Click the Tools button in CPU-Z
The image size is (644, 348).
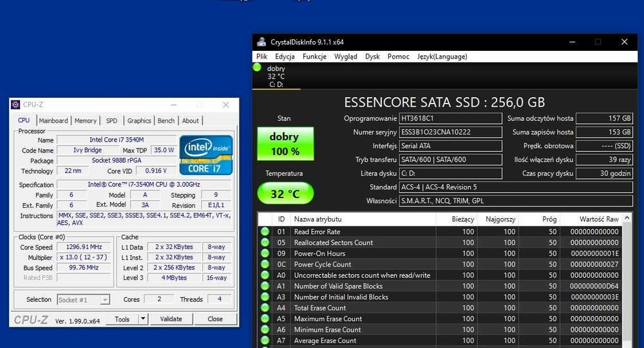(122, 319)
